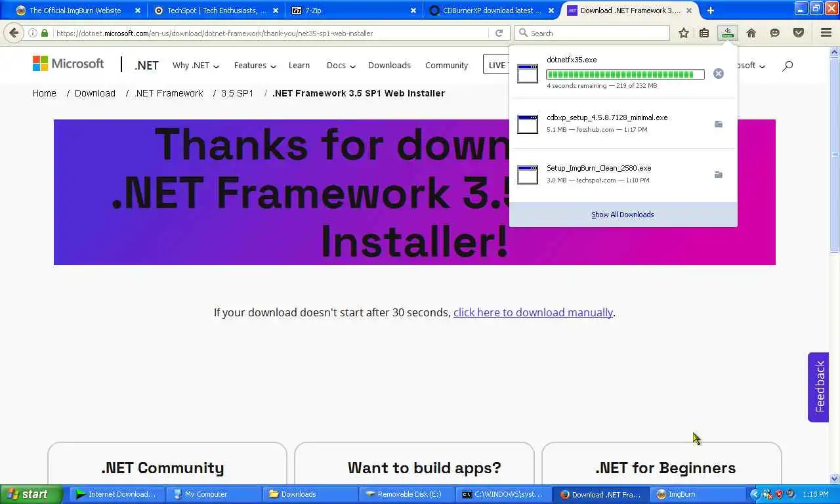Click the Pocket toolbar icon

pyautogui.click(x=799, y=33)
